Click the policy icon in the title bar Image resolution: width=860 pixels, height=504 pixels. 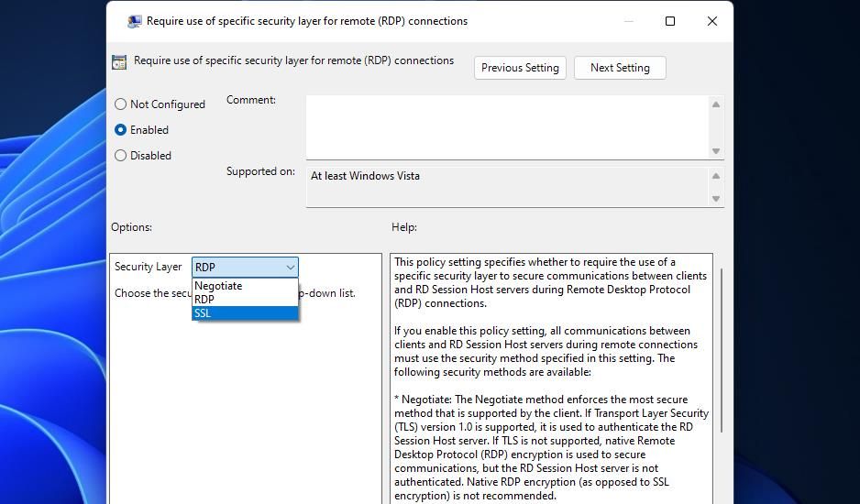coord(135,21)
